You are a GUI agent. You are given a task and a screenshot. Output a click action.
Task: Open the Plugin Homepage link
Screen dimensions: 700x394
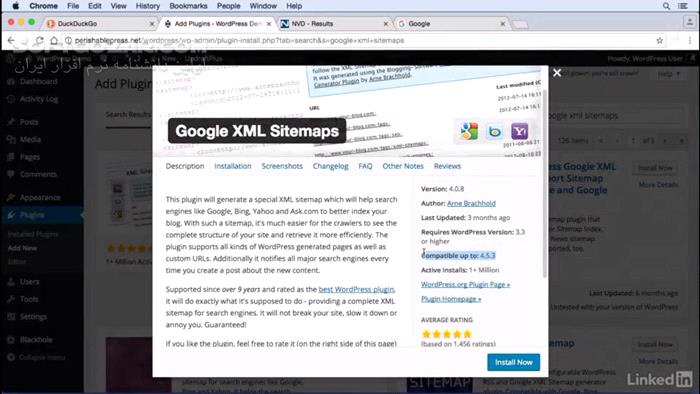[451, 299]
